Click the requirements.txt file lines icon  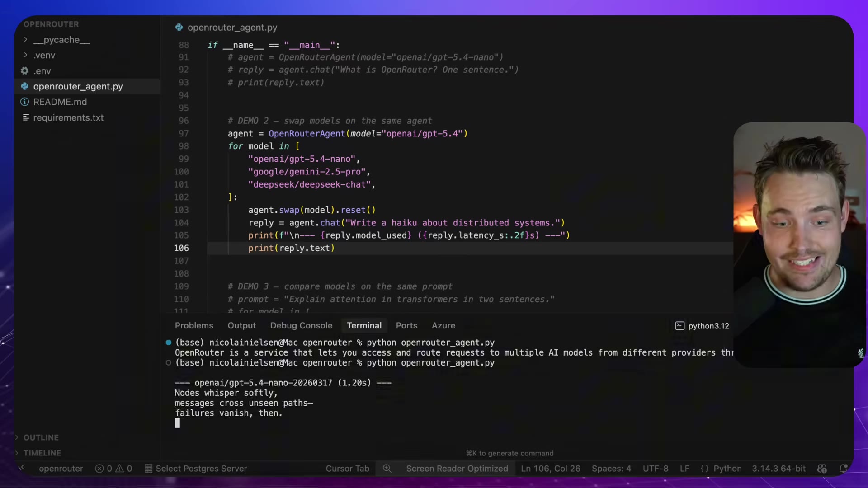(26, 117)
